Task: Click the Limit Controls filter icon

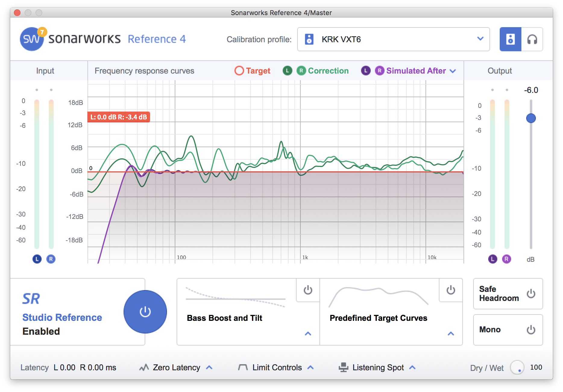Action: (x=243, y=367)
